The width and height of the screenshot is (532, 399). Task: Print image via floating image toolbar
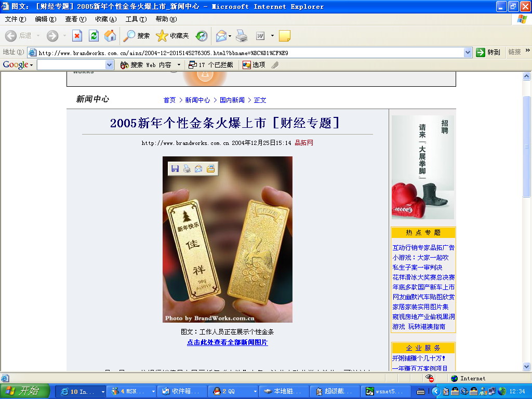187,169
